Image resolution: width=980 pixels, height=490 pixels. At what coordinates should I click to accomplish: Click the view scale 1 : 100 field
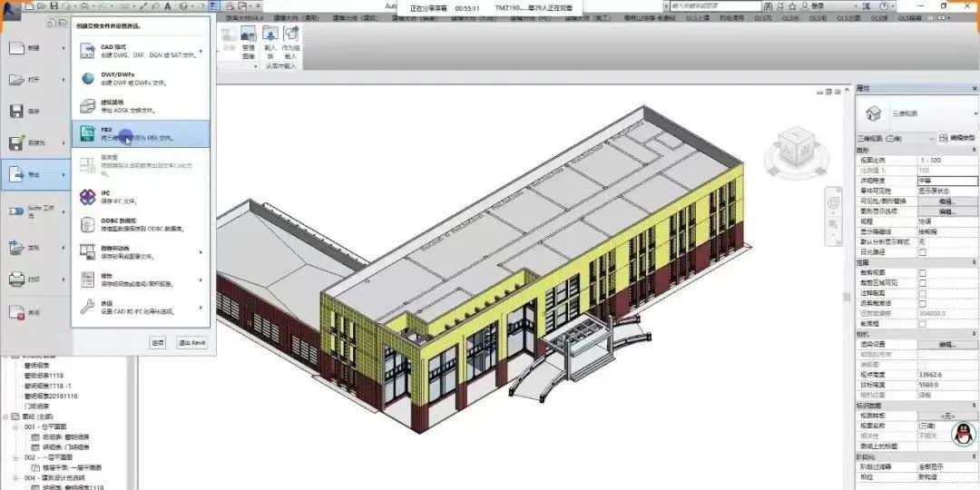click(x=946, y=159)
